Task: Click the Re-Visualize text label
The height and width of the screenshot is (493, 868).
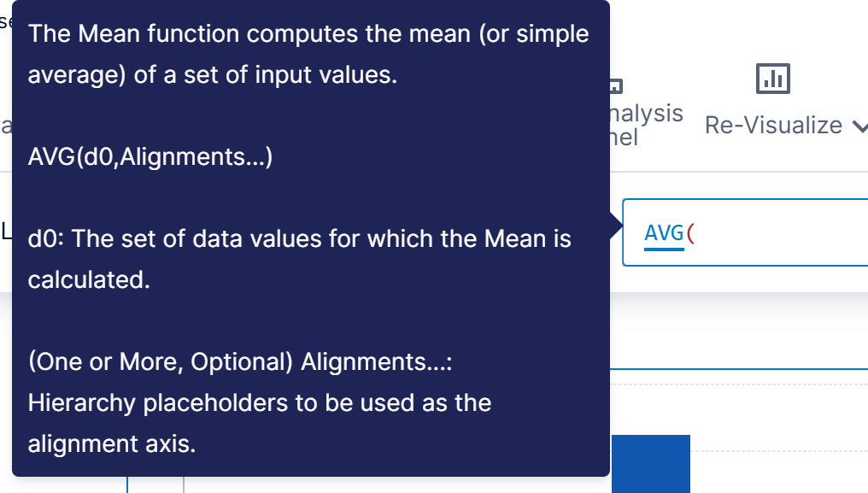Action: [773, 126]
